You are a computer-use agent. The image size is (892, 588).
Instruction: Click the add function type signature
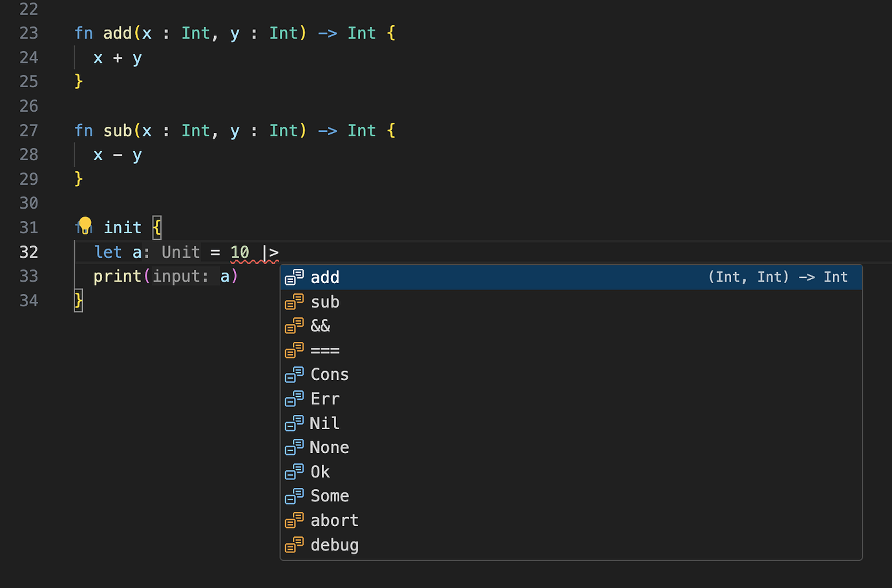777,277
